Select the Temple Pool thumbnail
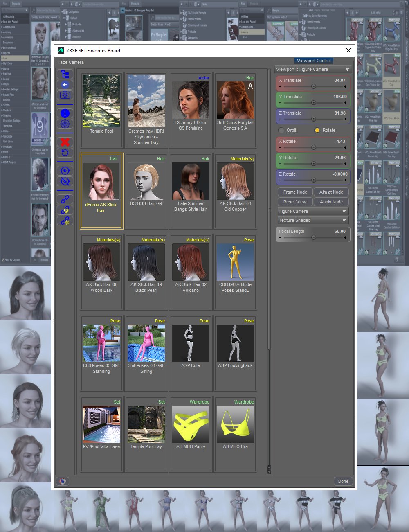This screenshot has width=409, height=532. pyautogui.click(x=101, y=104)
